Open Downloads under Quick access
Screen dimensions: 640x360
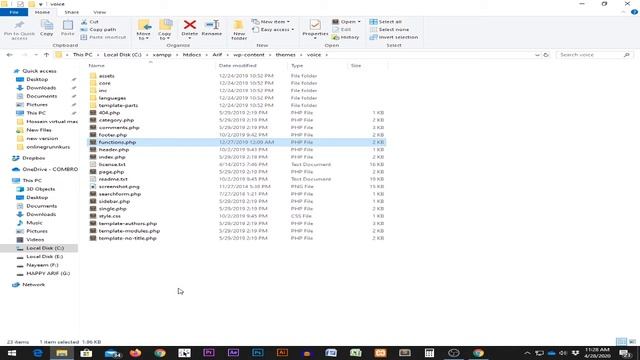click(41, 88)
